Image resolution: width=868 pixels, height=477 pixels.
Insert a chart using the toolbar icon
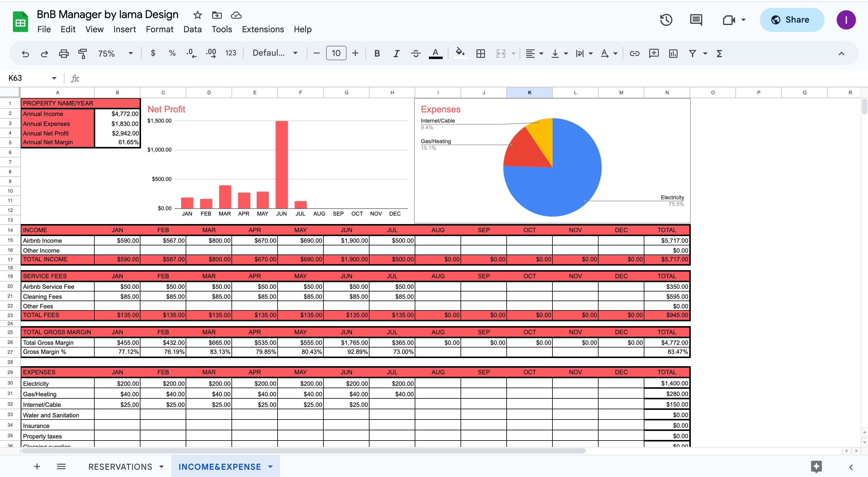(673, 53)
